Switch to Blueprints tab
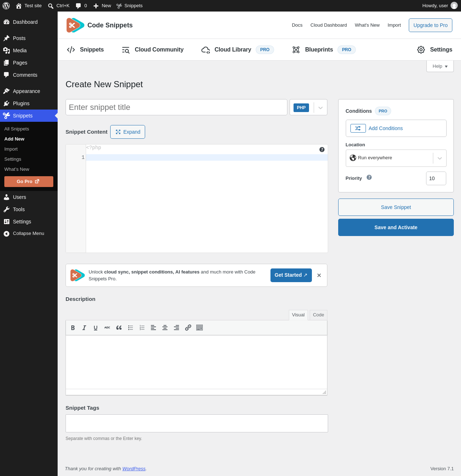Screen dimensions: 461x476 [x=324, y=50]
